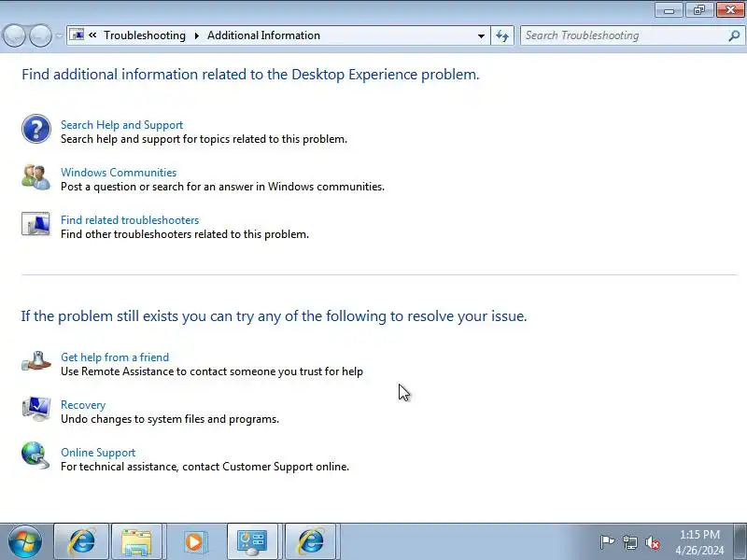This screenshot has width=747, height=560.
Task: Click text 'Undo changes to system files and programs.'
Action: click(170, 419)
